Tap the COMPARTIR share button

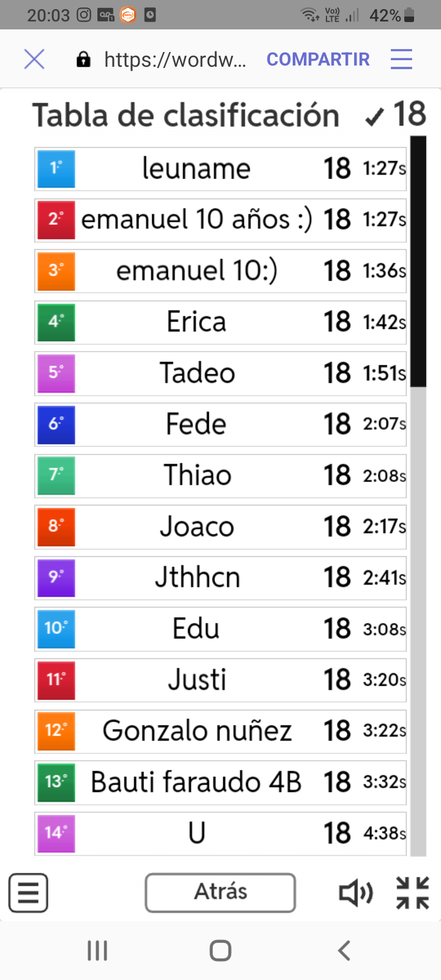click(x=318, y=59)
